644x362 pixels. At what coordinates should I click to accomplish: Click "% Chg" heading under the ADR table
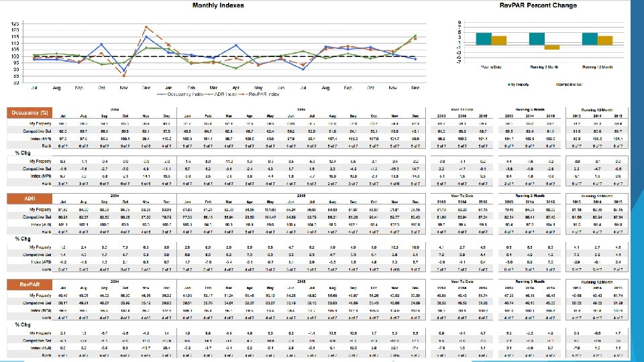click(x=23, y=239)
